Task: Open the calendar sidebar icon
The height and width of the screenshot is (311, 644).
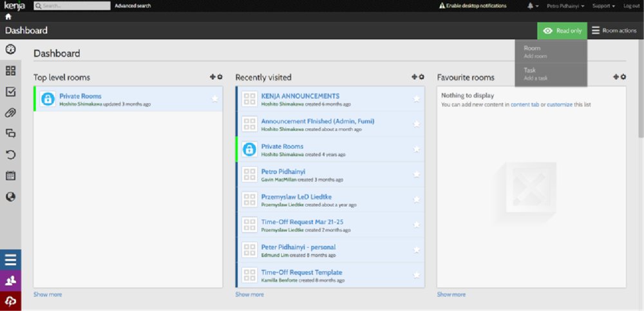Action: pos(11,176)
